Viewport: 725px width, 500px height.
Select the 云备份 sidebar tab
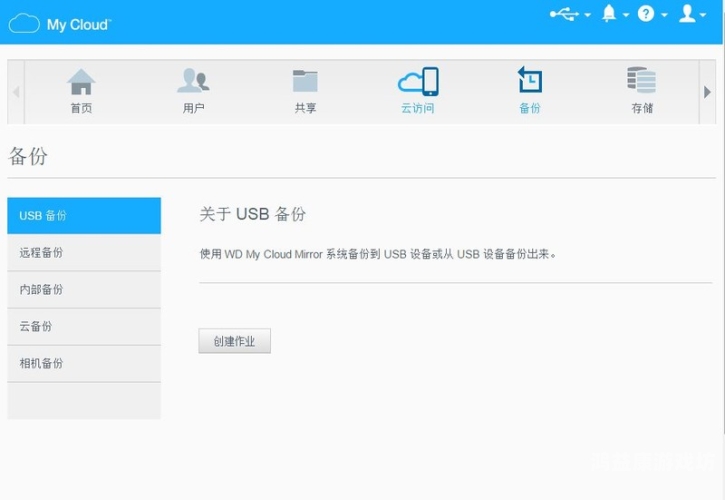click(84, 327)
